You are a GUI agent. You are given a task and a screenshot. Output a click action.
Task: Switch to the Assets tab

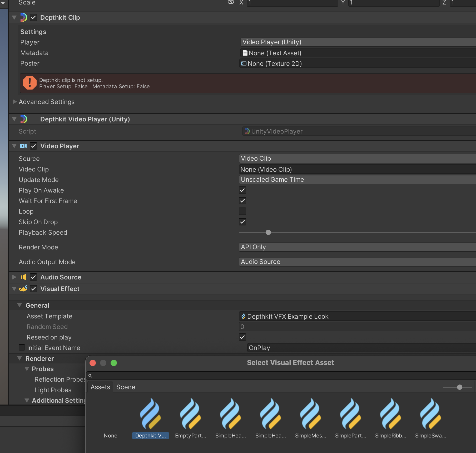100,387
